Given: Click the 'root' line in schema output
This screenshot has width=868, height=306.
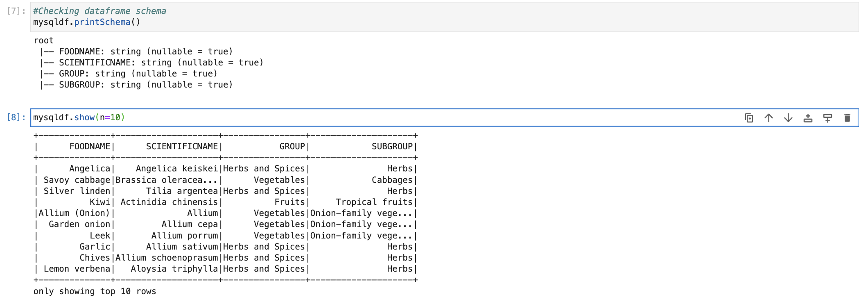Looking at the screenshot, I should tap(44, 40).
